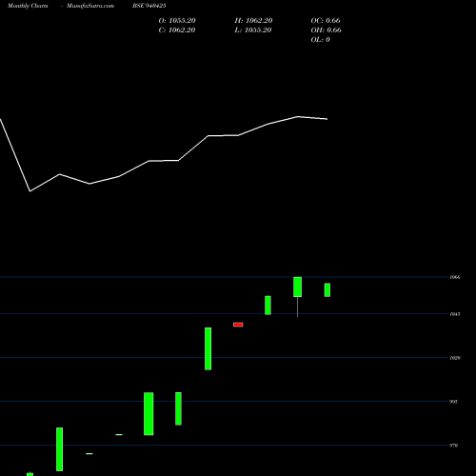Click the 'C: 1062.20' close value
This screenshot has height=476, width=476.
(x=177, y=30)
